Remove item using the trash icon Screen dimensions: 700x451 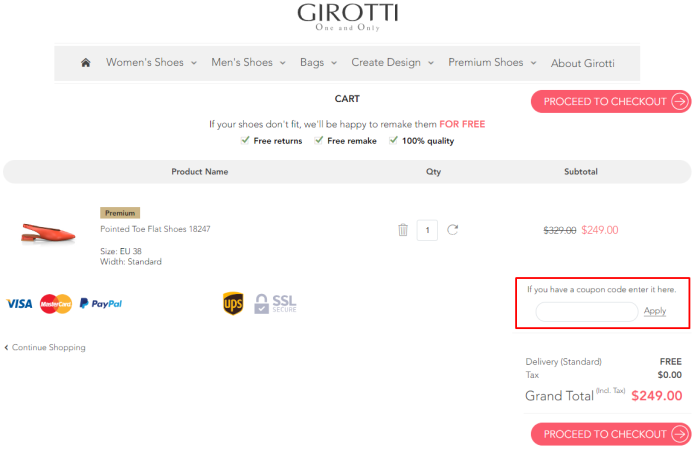[403, 230]
